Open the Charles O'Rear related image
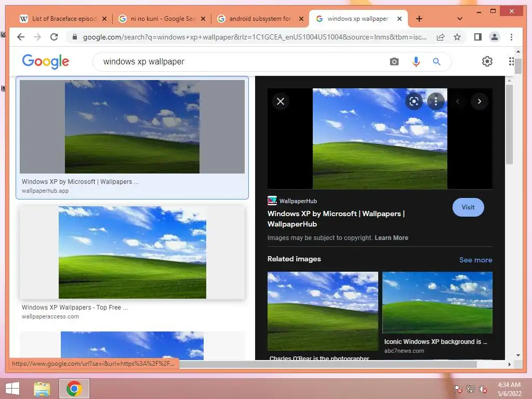 (322, 311)
